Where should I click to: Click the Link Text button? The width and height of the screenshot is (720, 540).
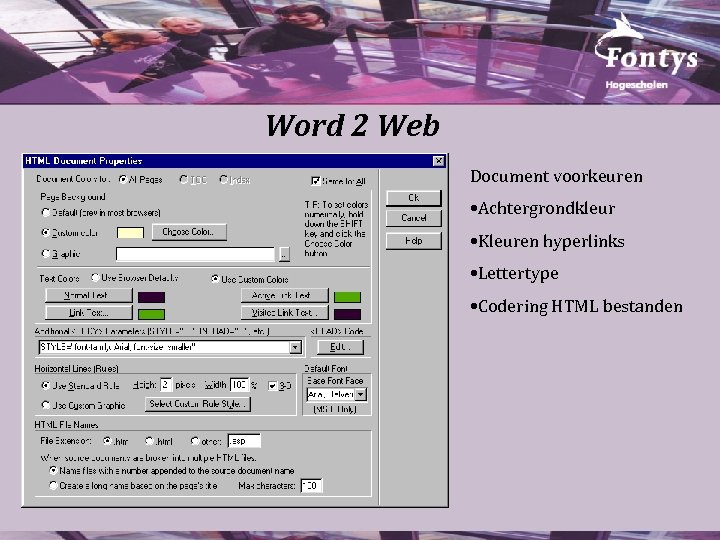pos(89,313)
